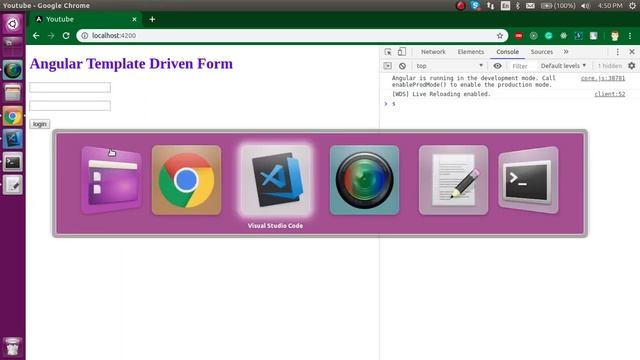This screenshot has width=640, height=360.
Task: Open Chrome's three-dot menu
Action: [630, 36]
